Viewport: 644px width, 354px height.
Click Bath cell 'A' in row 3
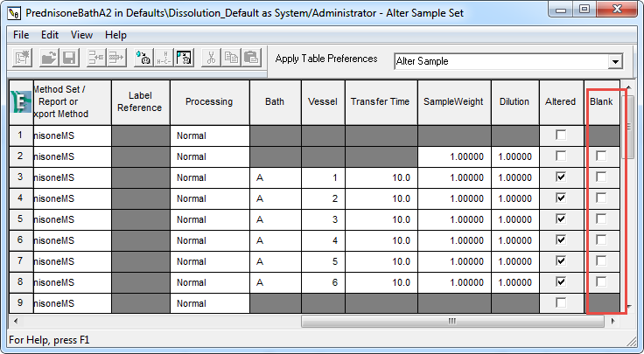tap(275, 177)
